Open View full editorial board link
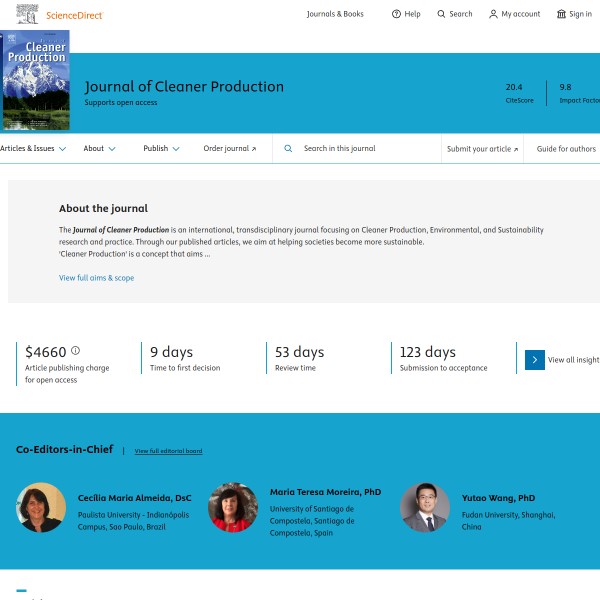600x600 pixels. (x=168, y=451)
